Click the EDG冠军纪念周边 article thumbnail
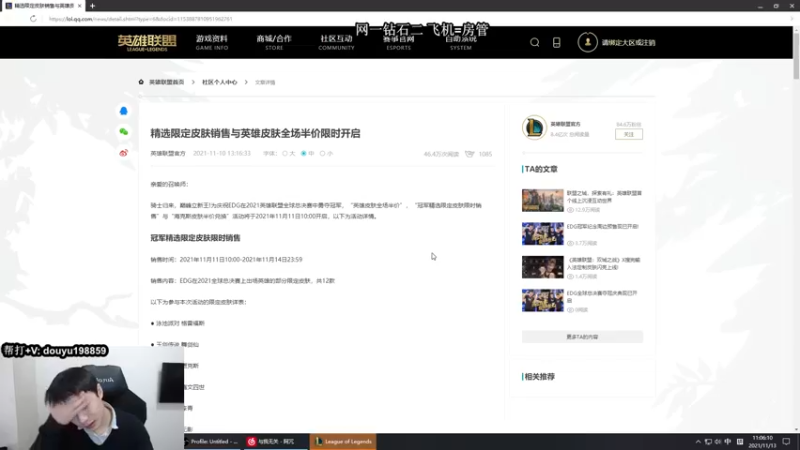 pyautogui.click(x=542, y=234)
